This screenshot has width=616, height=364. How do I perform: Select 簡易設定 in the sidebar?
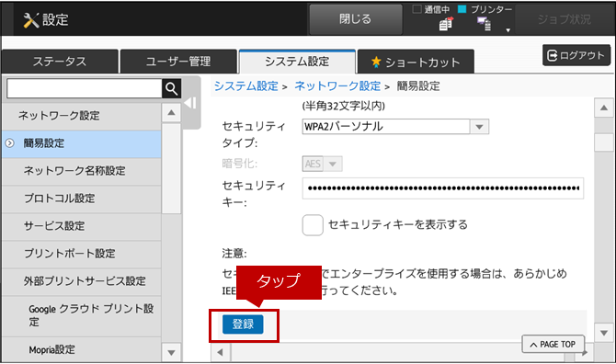pyautogui.click(x=82, y=143)
